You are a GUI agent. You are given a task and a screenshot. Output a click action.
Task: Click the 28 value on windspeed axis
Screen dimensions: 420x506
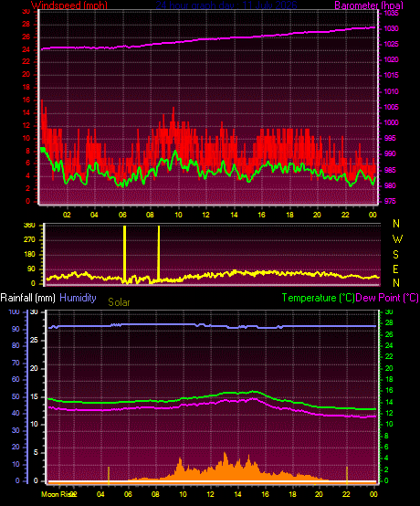[26, 24]
